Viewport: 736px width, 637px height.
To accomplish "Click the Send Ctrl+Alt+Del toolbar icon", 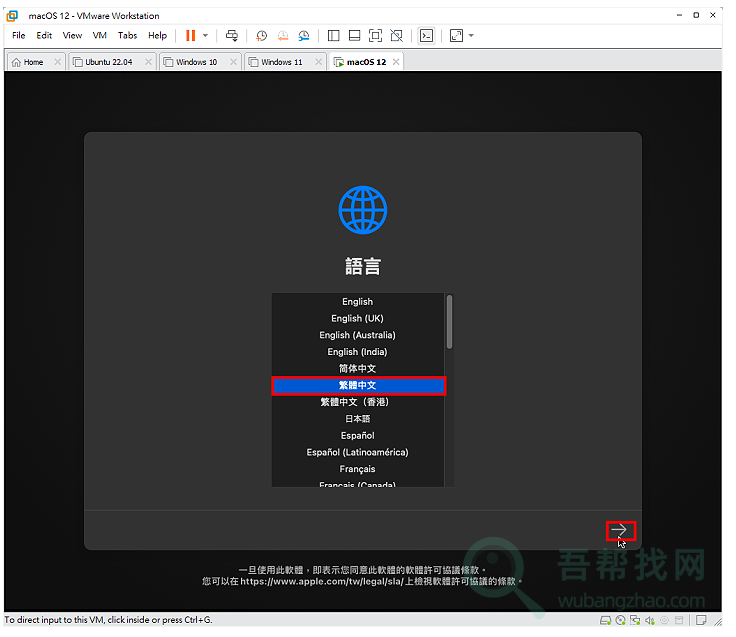I will click(x=232, y=36).
